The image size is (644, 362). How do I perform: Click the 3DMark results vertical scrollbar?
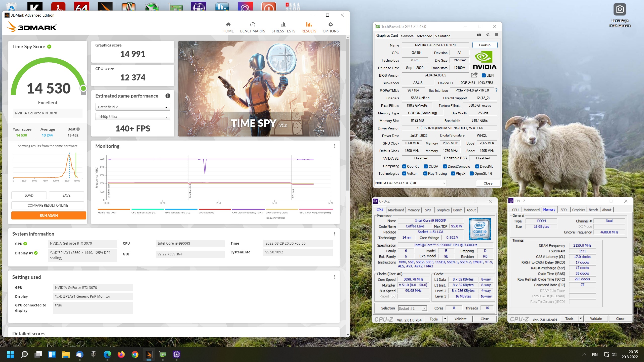(348, 115)
